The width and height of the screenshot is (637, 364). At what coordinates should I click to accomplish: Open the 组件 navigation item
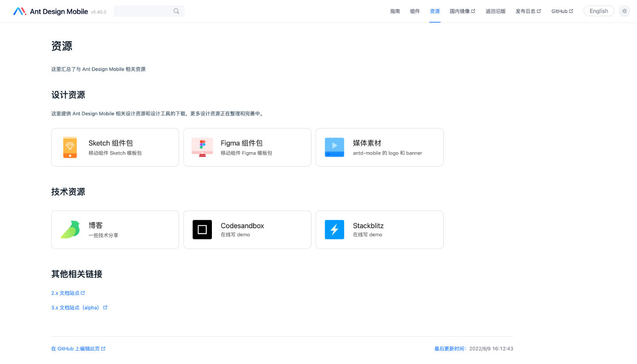point(415,11)
